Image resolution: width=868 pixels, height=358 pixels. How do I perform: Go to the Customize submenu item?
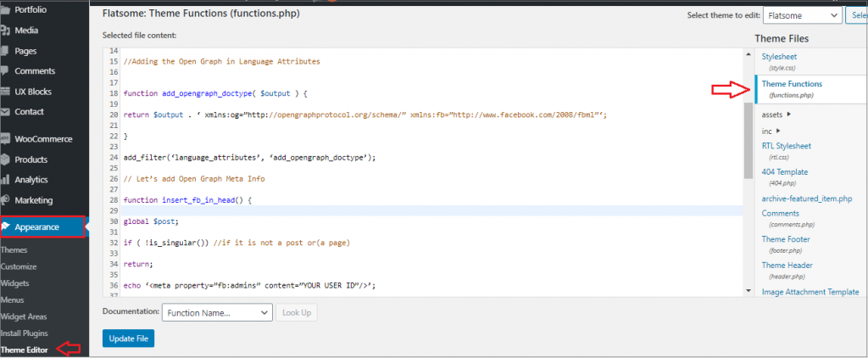point(19,266)
